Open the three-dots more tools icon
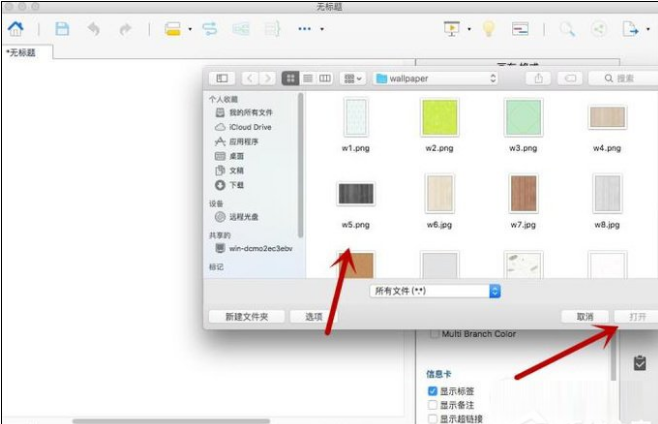The height and width of the screenshot is (424, 658). [x=304, y=29]
